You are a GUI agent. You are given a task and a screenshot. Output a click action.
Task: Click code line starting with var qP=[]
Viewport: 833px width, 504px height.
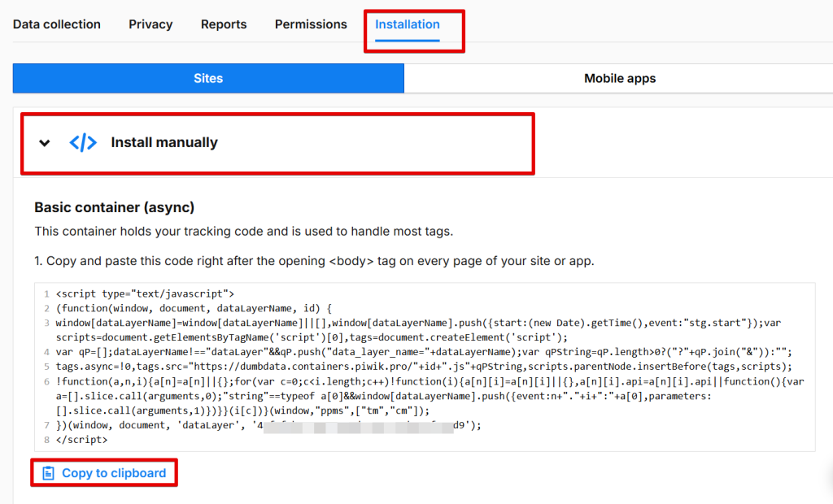423,351
